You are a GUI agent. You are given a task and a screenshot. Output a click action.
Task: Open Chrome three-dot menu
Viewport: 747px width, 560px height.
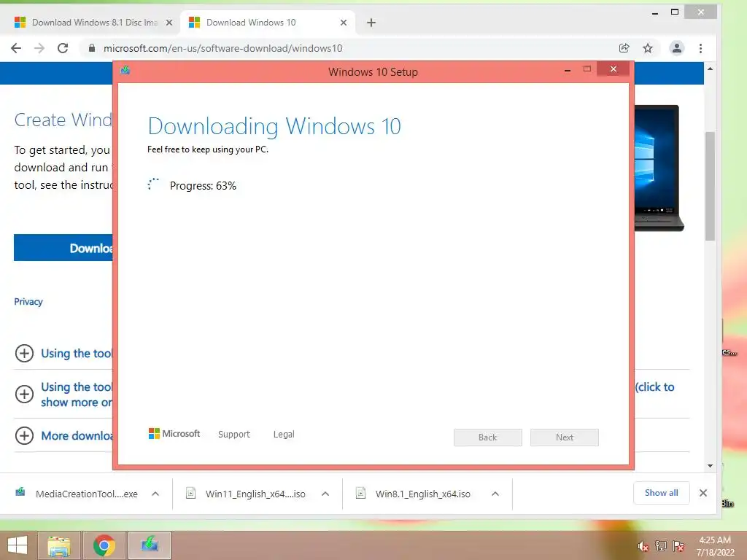pos(700,48)
